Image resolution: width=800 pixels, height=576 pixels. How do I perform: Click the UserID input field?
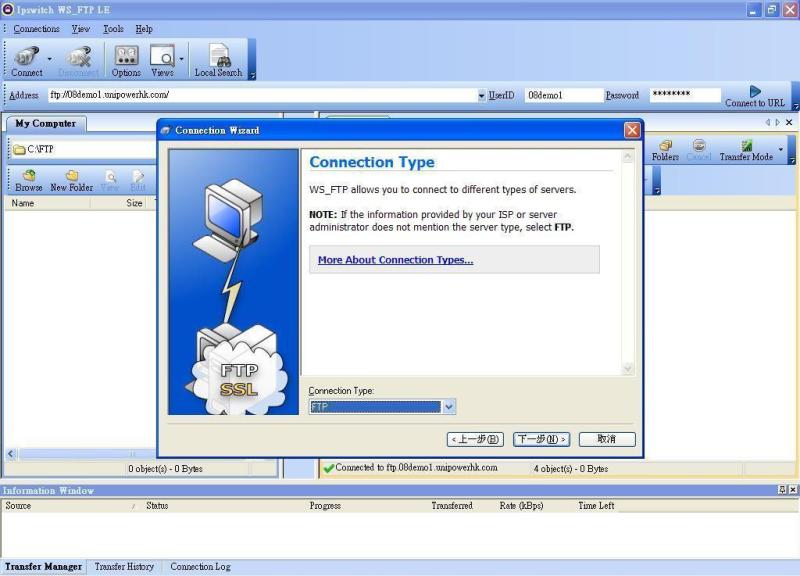[563, 95]
